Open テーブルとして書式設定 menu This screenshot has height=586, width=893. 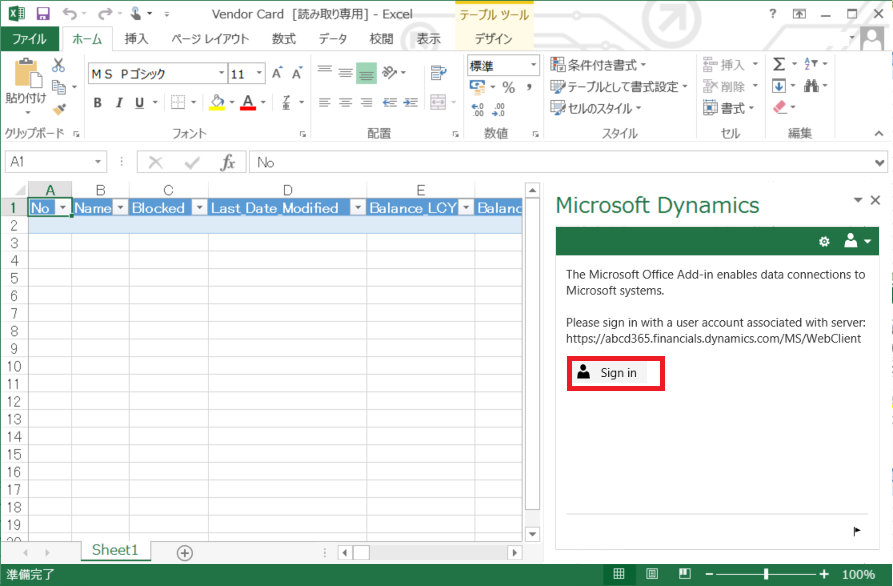pyautogui.click(x=619, y=87)
